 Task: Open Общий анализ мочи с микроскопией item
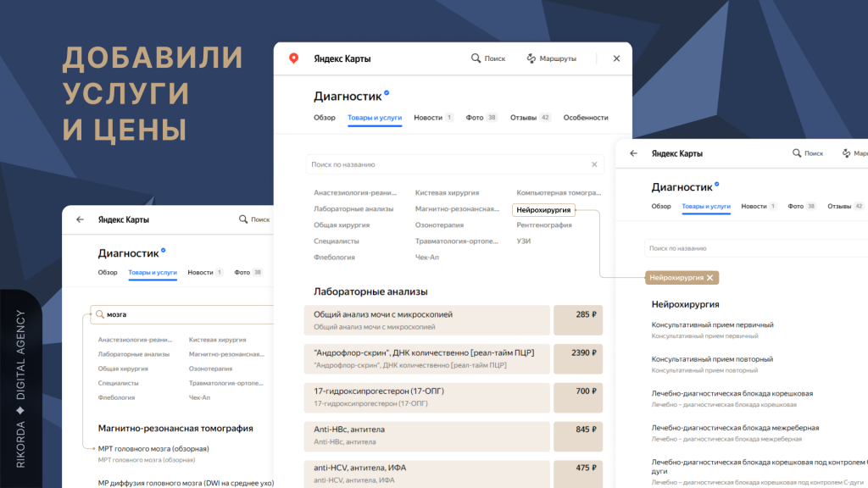(x=427, y=319)
